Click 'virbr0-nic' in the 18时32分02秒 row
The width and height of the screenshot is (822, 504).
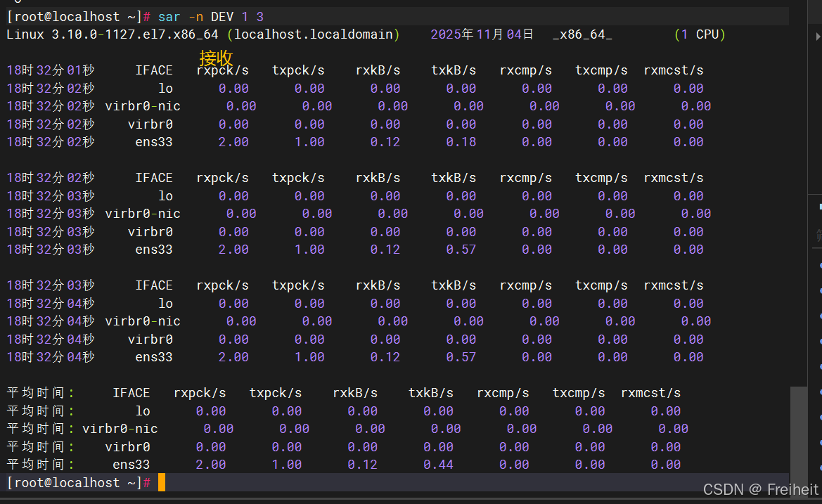[x=143, y=106]
